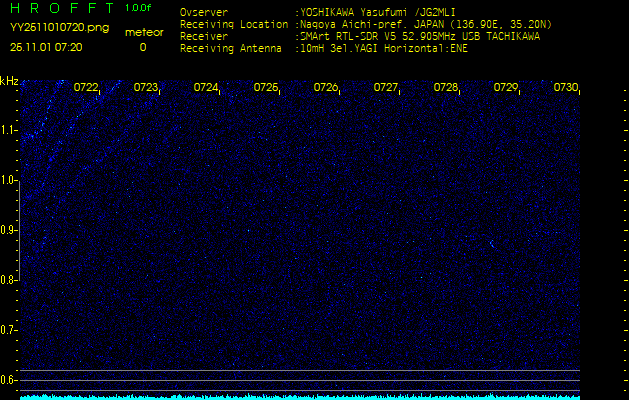The width and height of the screenshot is (629, 400).
Task: Select the 0724 time tick
Action: point(206,88)
